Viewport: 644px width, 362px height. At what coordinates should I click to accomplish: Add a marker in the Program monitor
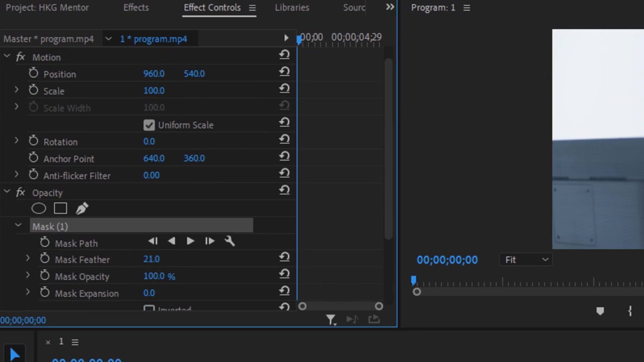click(600, 311)
